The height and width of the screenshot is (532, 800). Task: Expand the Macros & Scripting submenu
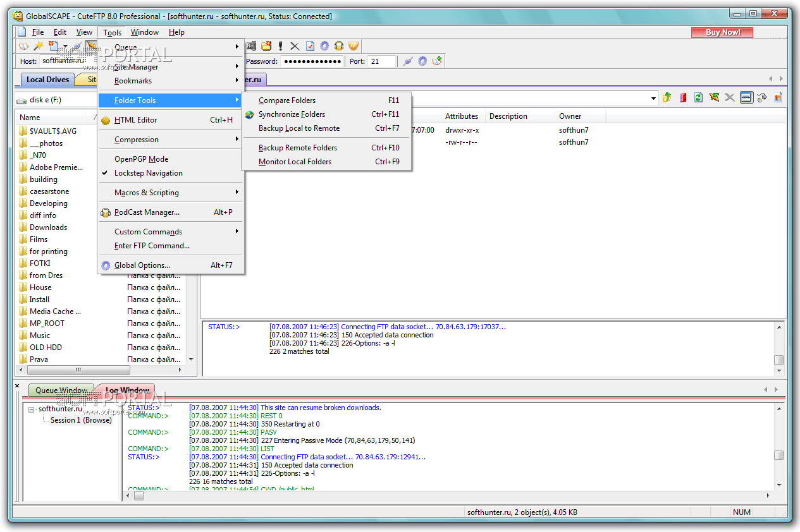[x=171, y=193]
